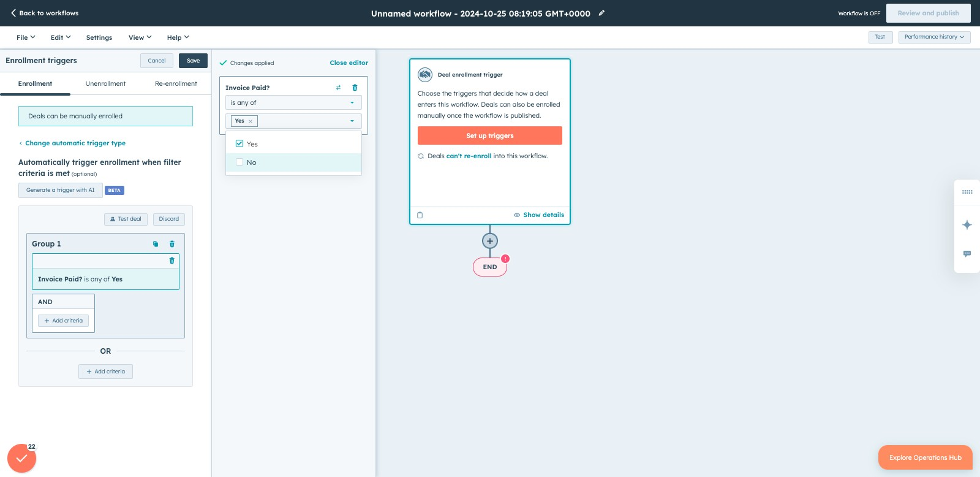Click the plus node to add an action

click(490, 241)
